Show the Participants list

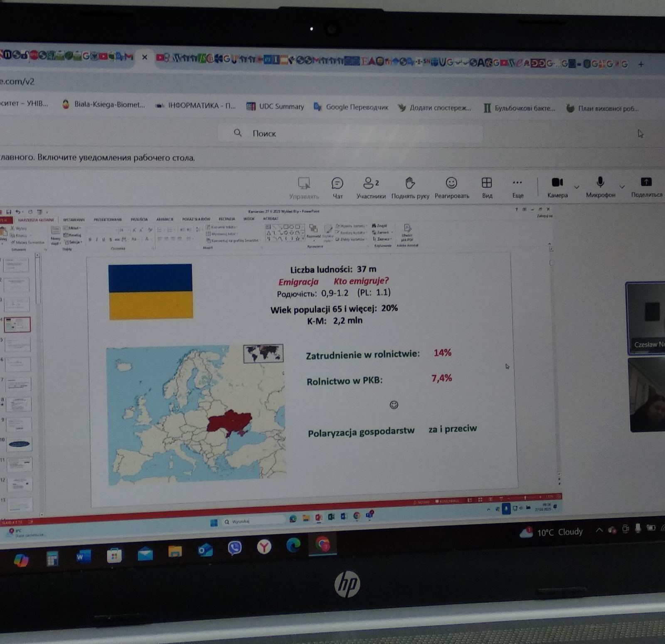click(x=371, y=187)
